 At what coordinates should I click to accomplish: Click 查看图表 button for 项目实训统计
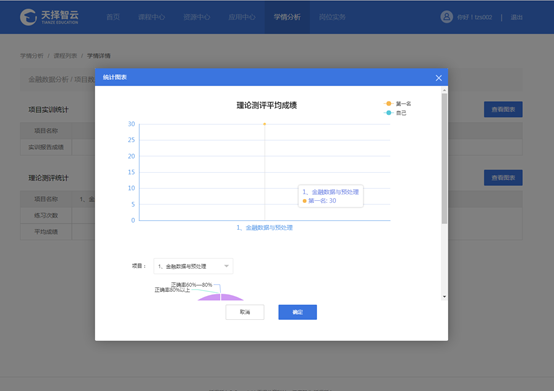pos(503,109)
